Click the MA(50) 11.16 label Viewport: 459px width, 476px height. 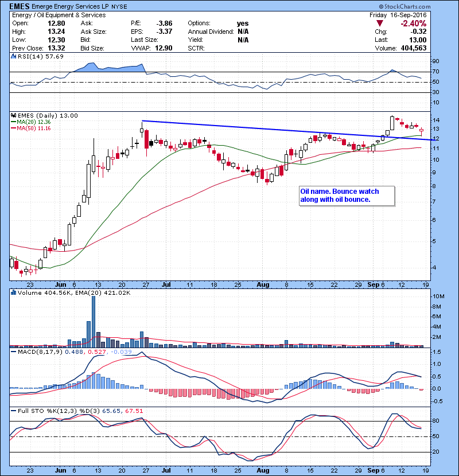34,128
